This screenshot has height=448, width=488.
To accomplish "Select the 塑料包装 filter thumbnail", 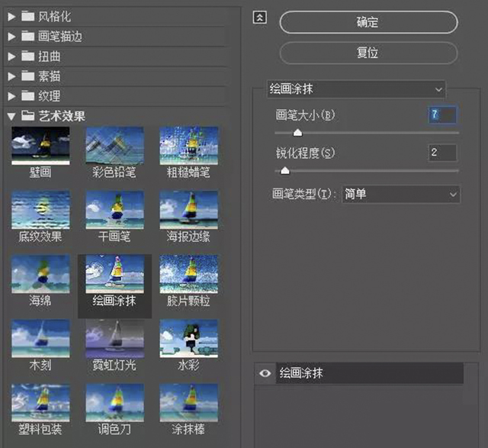I will (x=40, y=403).
